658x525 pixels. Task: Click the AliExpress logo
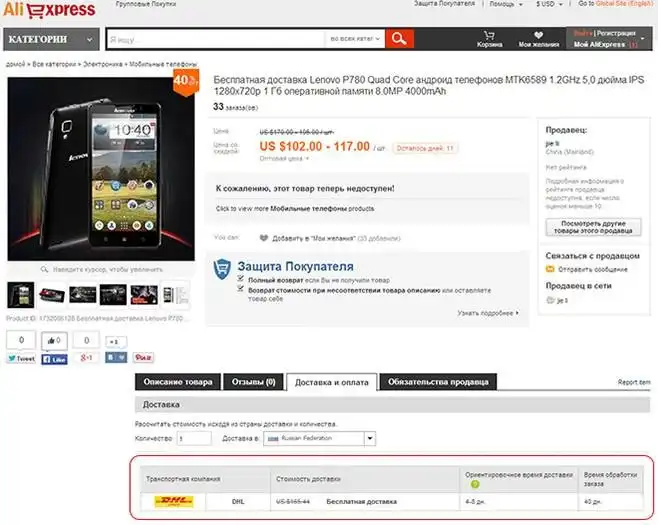[49, 10]
